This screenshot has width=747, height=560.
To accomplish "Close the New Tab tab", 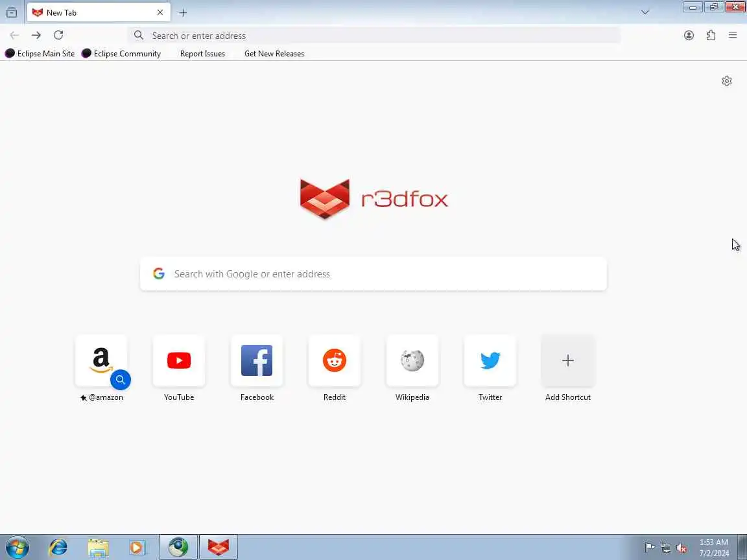I will (160, 12).
